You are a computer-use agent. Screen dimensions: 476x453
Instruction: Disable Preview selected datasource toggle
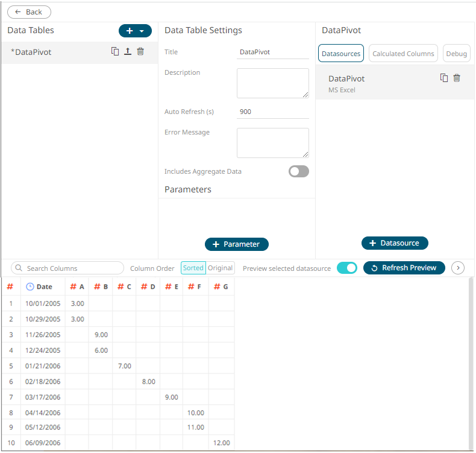click(x=347, y=268)
